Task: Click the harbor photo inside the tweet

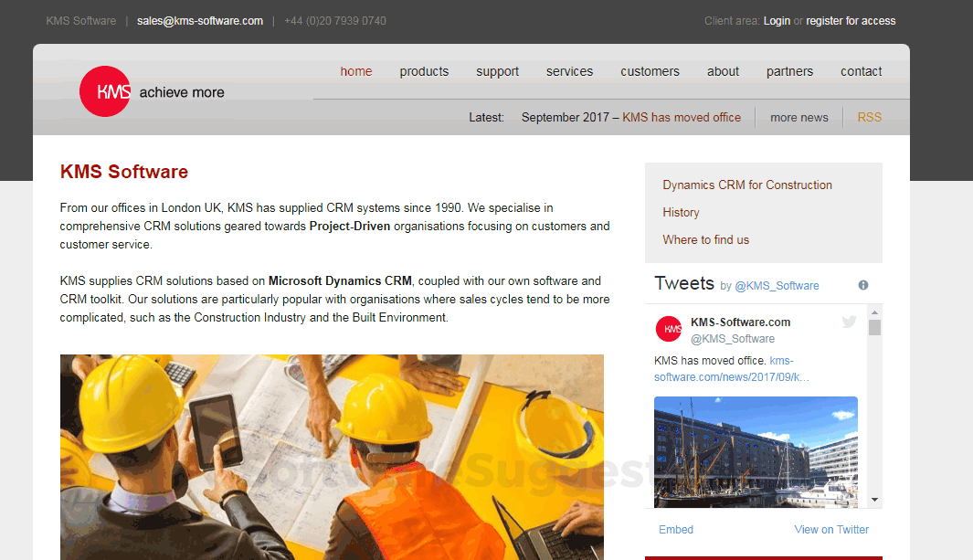Action: (756, 451)
